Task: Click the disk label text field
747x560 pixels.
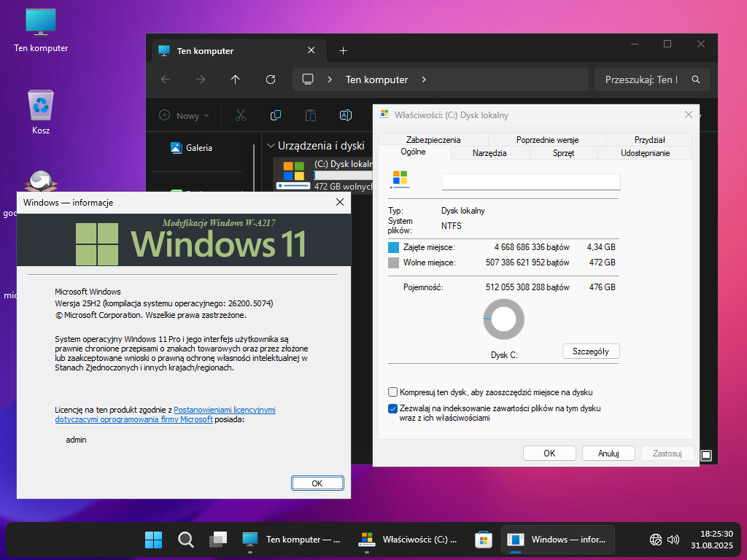Action: 530,182
